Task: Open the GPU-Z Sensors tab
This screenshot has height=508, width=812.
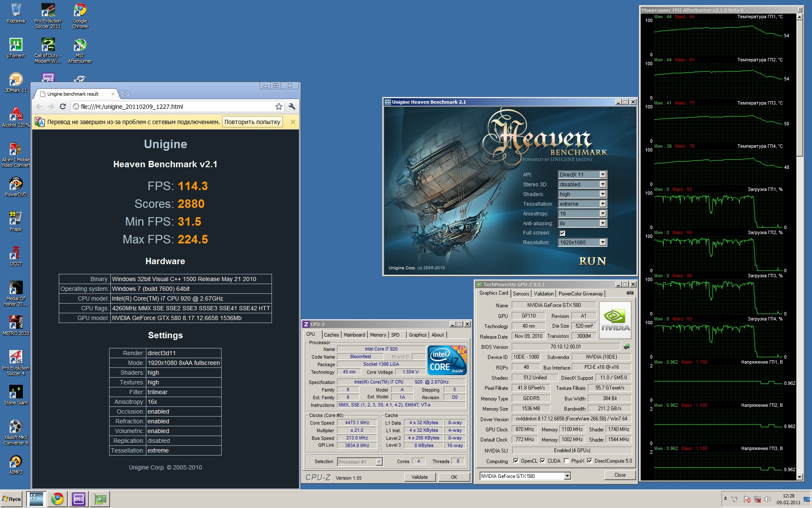Action: tap(521, 293)
